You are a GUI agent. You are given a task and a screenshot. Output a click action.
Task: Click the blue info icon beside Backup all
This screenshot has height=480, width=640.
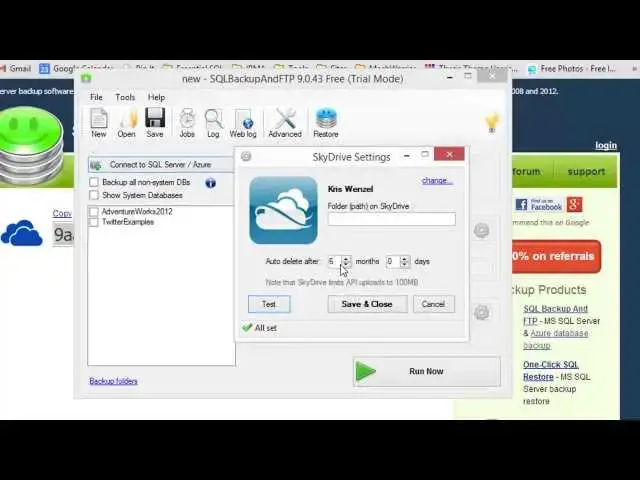tap(211, 183)
